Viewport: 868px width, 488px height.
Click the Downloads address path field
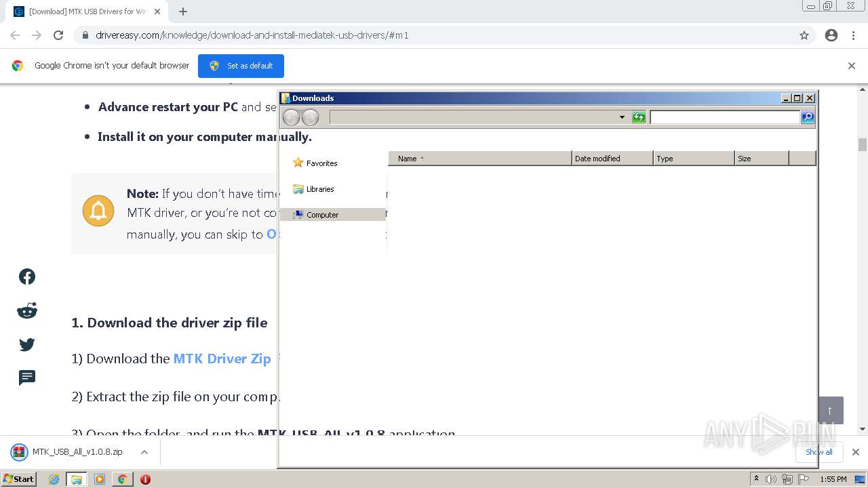[473, 117]
